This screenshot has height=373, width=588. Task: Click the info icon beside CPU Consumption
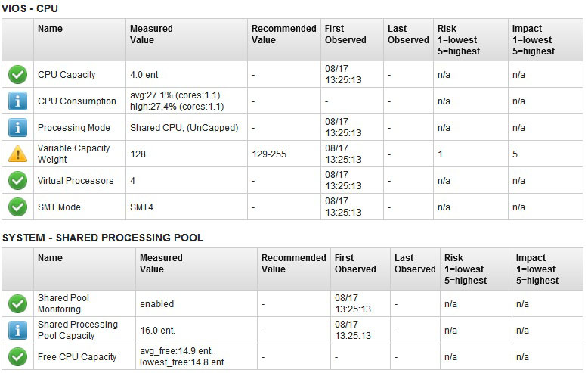[17, 101]
